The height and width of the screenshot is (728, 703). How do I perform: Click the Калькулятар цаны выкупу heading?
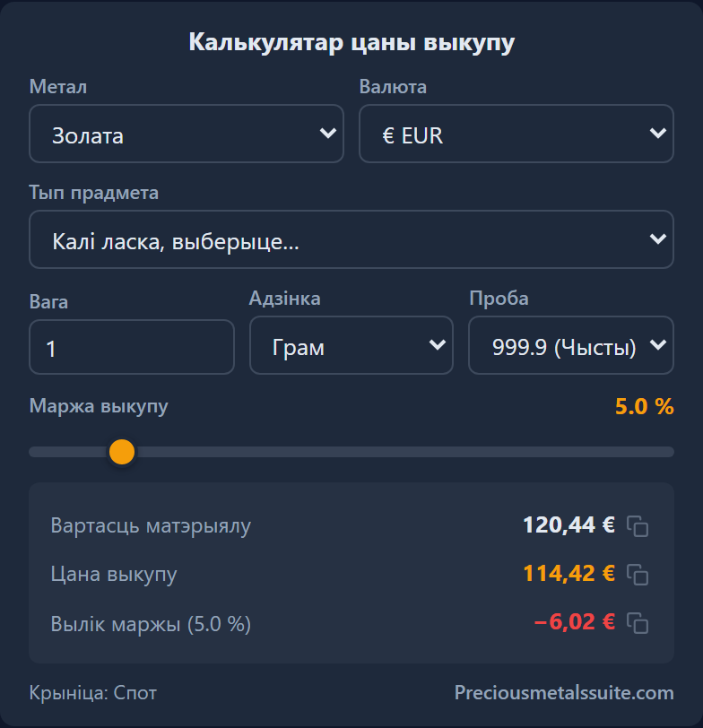coord(351,43)
